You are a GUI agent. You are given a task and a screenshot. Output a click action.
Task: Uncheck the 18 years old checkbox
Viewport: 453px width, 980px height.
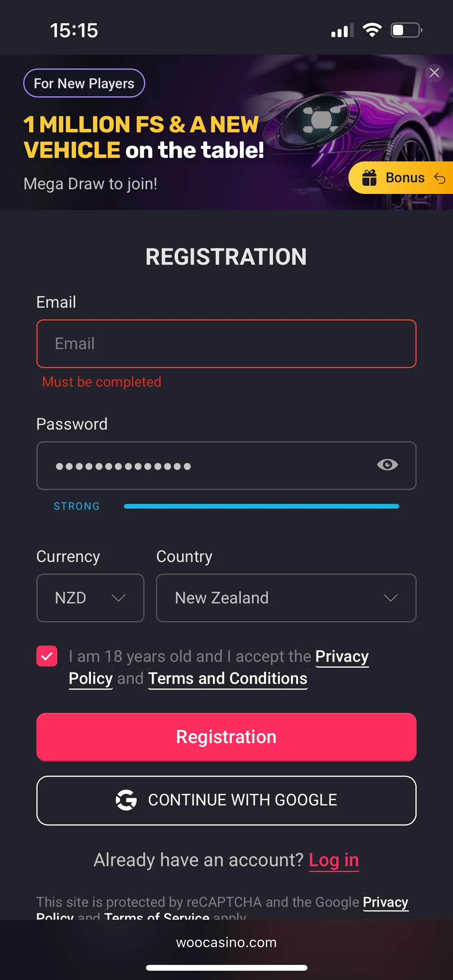[x=47, y=656]
